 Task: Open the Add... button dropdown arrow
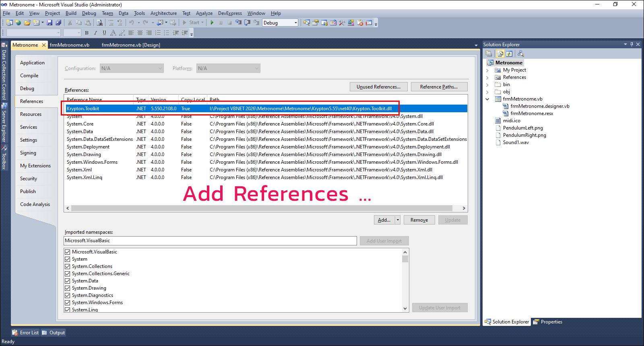(398, 220)
